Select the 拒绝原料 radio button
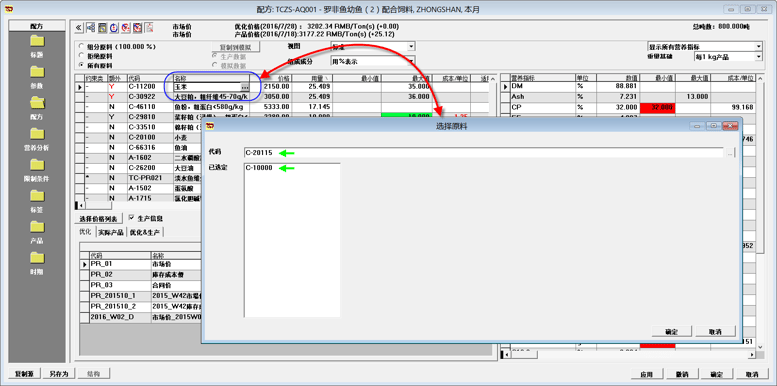777x386 pixels. 81,56
